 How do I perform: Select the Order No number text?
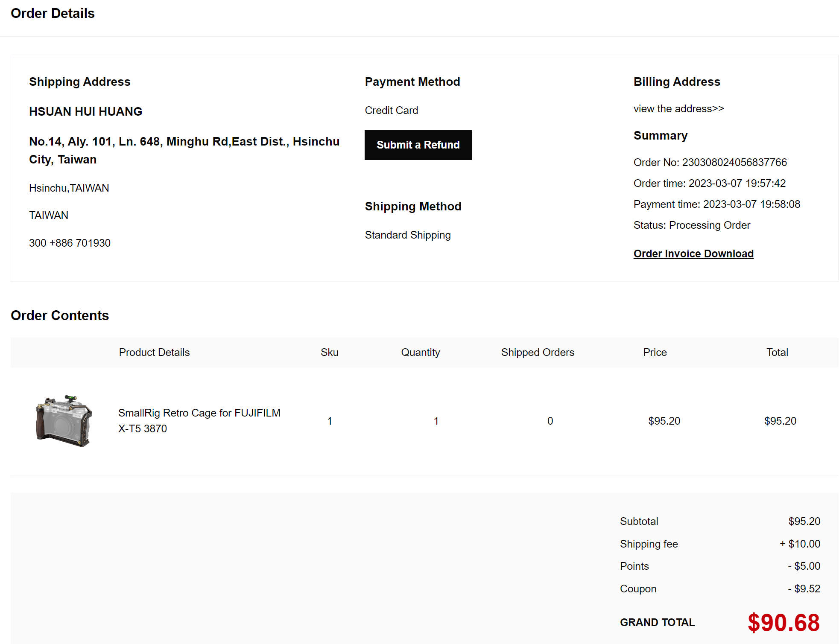click(x=734, y=163)
